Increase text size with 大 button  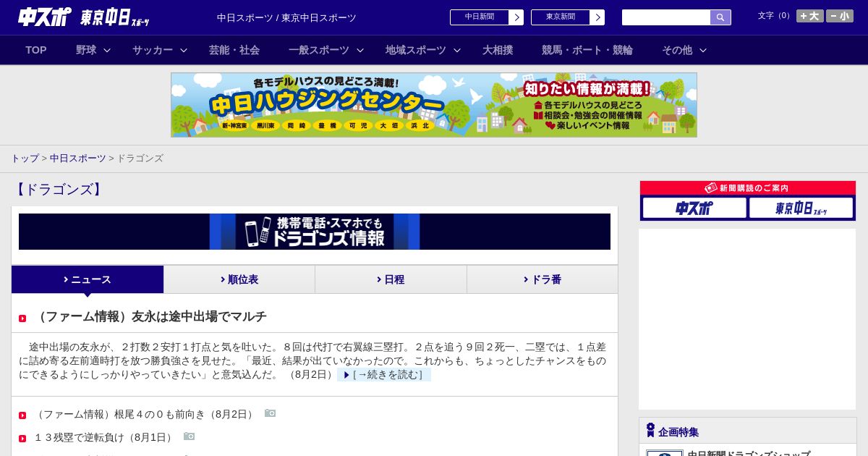click(x=810, y=16)
